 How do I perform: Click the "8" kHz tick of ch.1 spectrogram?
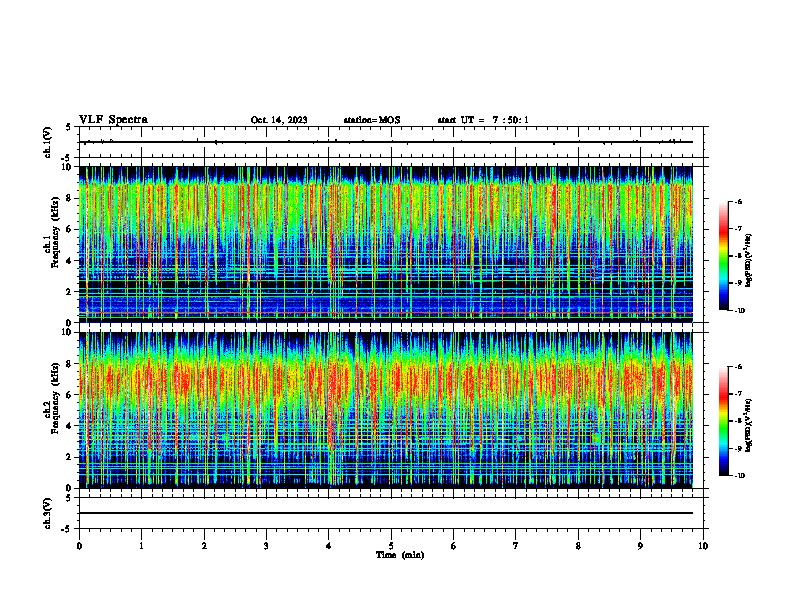pos(70,198)
